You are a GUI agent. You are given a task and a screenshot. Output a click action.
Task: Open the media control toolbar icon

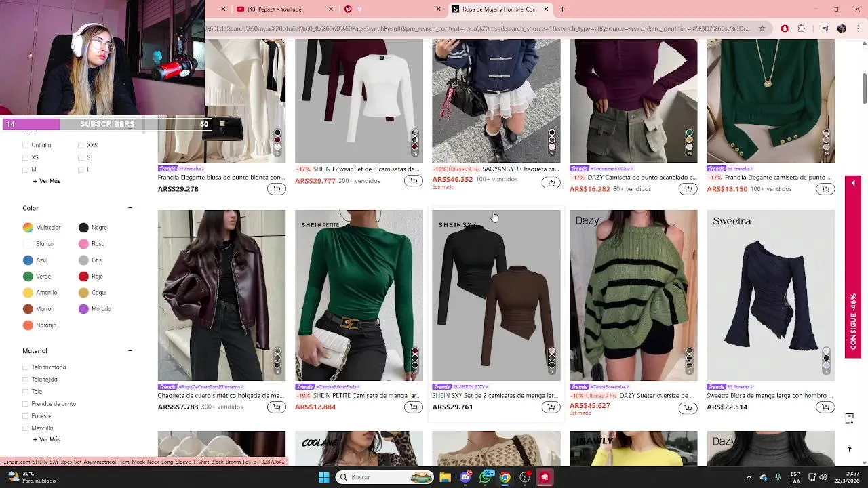tap(825, 28)
